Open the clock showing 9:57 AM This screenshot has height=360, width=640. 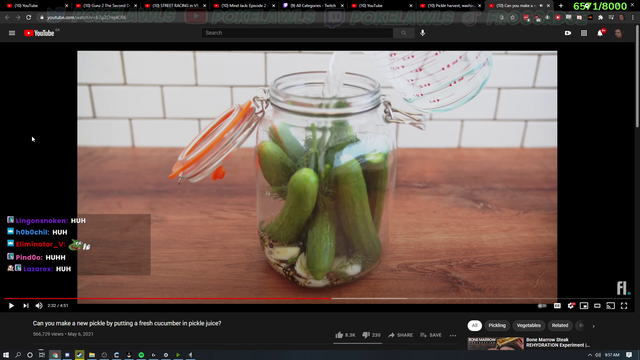coord(612,355)
